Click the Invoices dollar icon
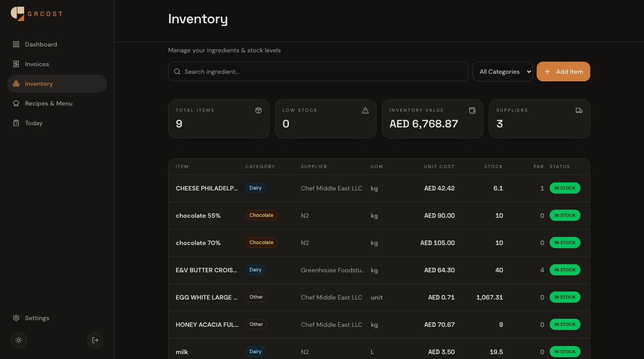Image resolution: width=644 pixels, height=359 pixels. tap(16, 64)
